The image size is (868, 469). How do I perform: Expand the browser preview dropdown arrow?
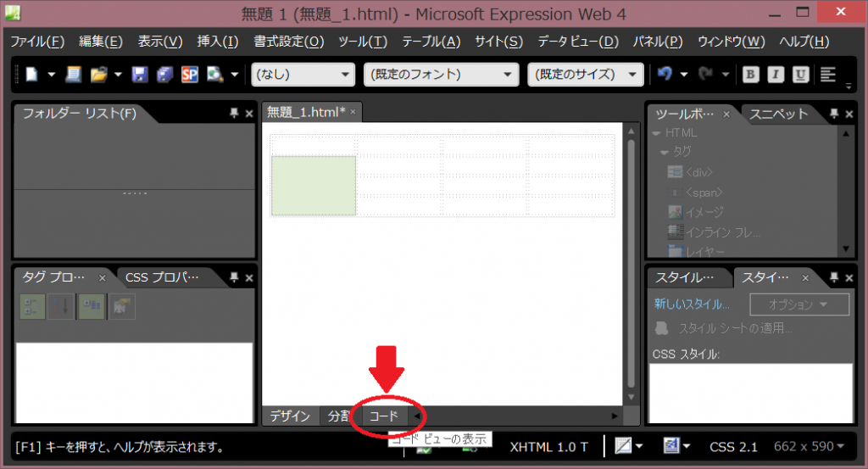234,74
